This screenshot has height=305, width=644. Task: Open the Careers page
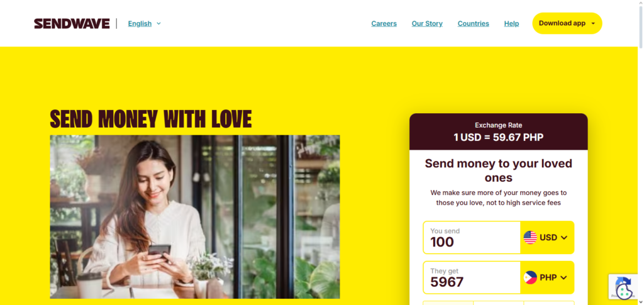tap(384, 24)
